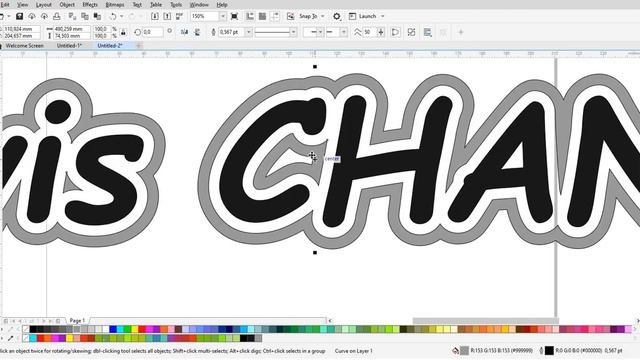Click the new document plus tab button
This screenshot has width=640, height=360.
(139, 46)
